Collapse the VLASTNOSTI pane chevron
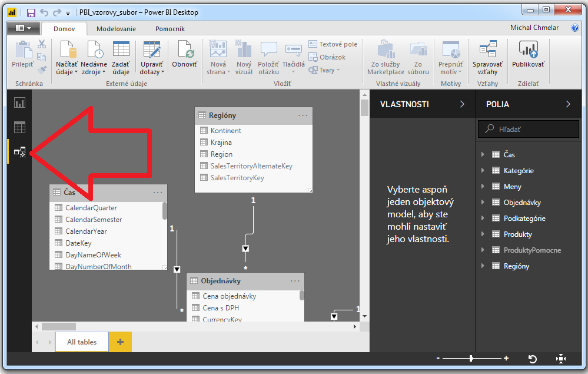Image resolution: width=588 pixels, height=374 pixels. tap(462, 104)
